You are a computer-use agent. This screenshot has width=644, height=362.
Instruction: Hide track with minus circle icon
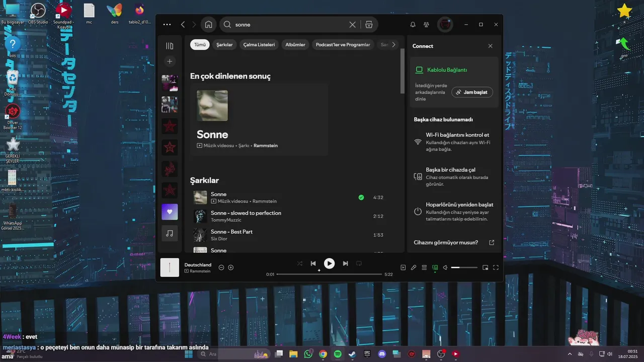tap(221, 267)
